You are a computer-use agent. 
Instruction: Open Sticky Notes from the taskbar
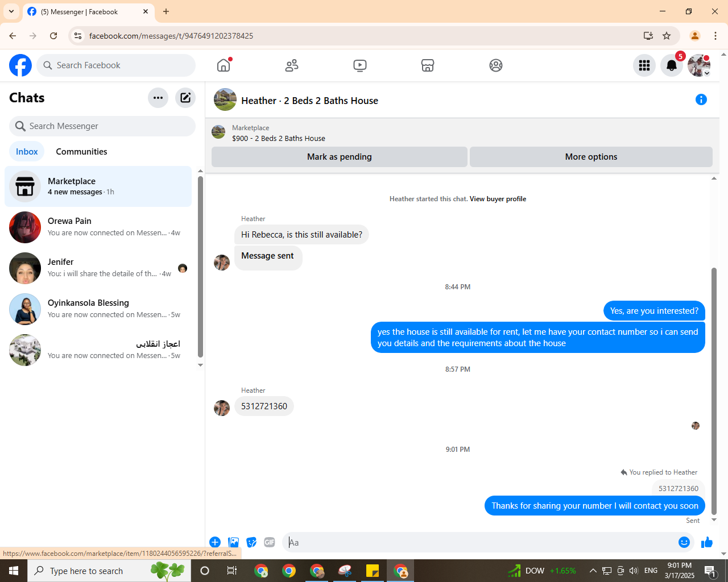click(x=373, y=571)
